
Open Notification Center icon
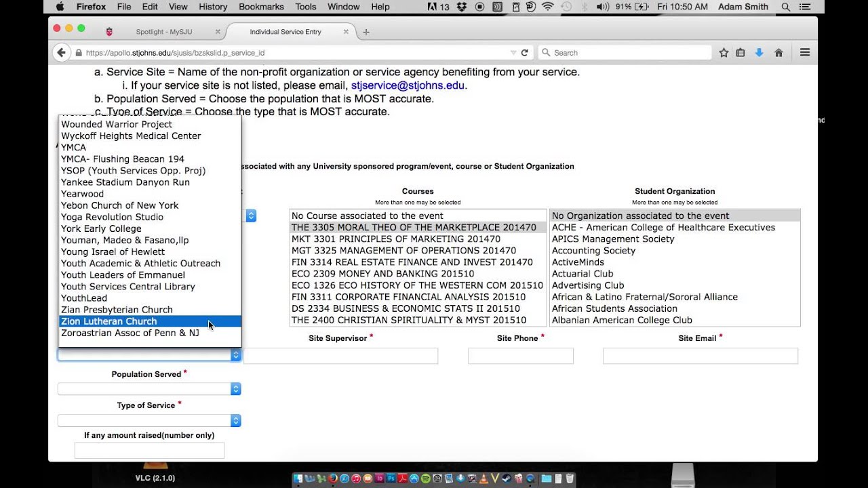click(806, 7)
